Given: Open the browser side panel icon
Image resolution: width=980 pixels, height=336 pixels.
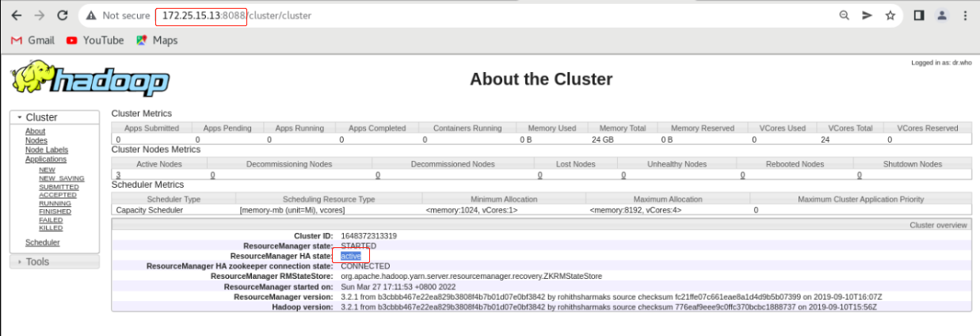Looking at the screenshot, I should (919, 15).
